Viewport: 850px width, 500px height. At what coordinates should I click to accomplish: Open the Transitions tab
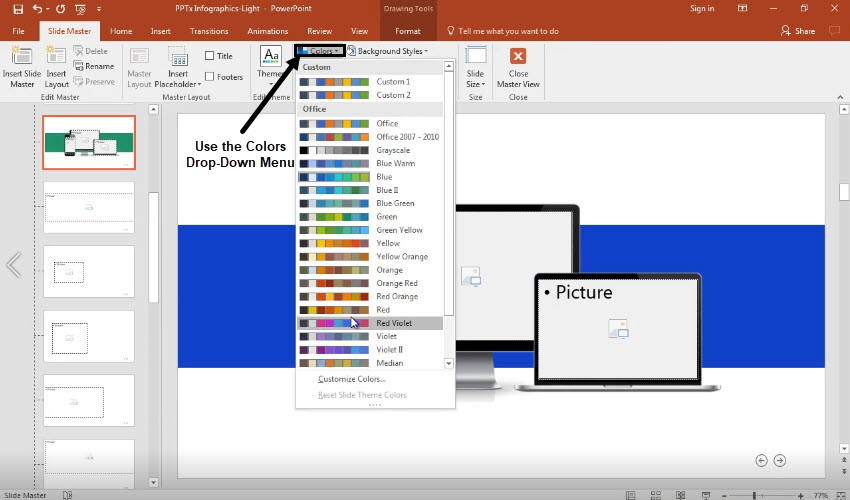(x=209, y=31)
